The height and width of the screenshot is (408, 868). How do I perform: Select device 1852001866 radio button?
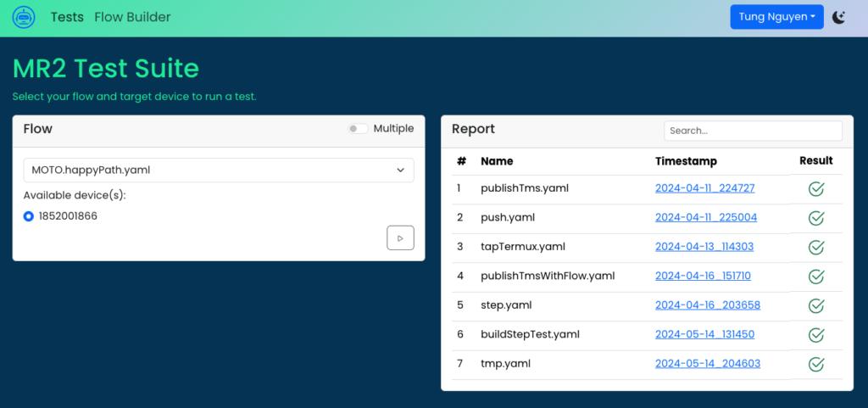29,216
